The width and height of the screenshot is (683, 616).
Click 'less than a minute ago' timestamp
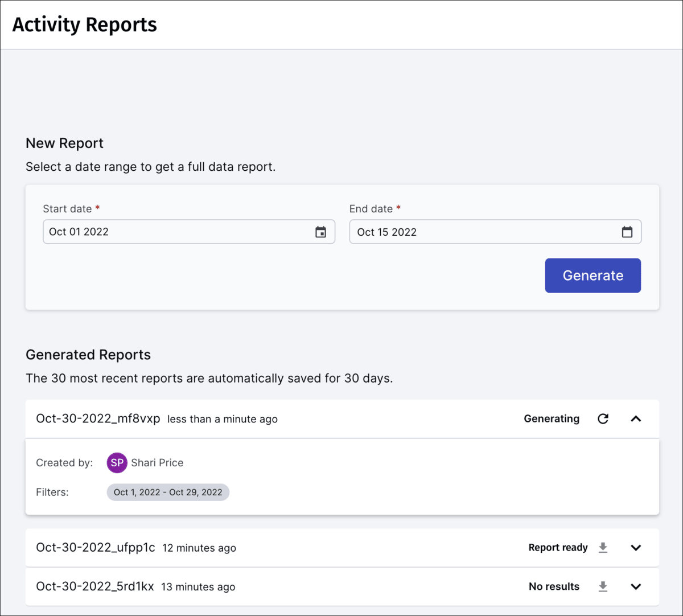[223, 419]
